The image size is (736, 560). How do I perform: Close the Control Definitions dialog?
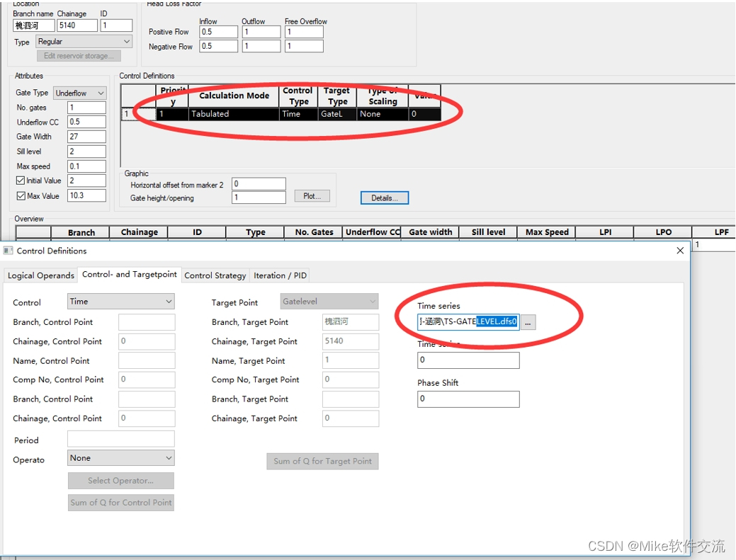tap(679, 251)
